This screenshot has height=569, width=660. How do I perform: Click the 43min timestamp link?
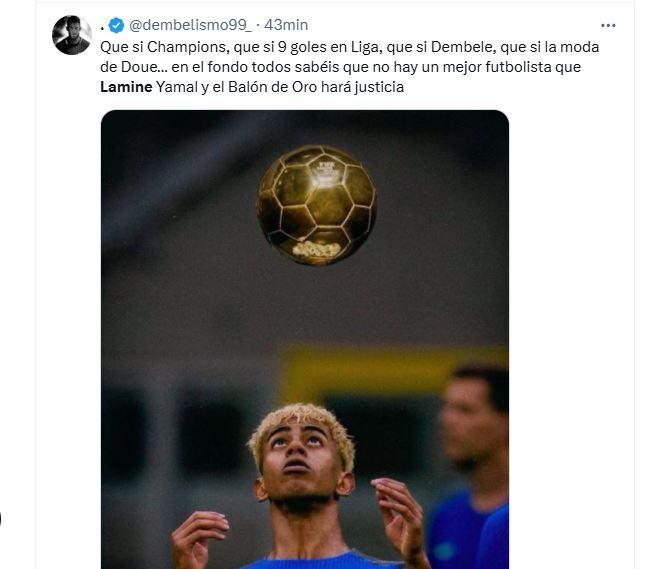click(x=286, y=25)
